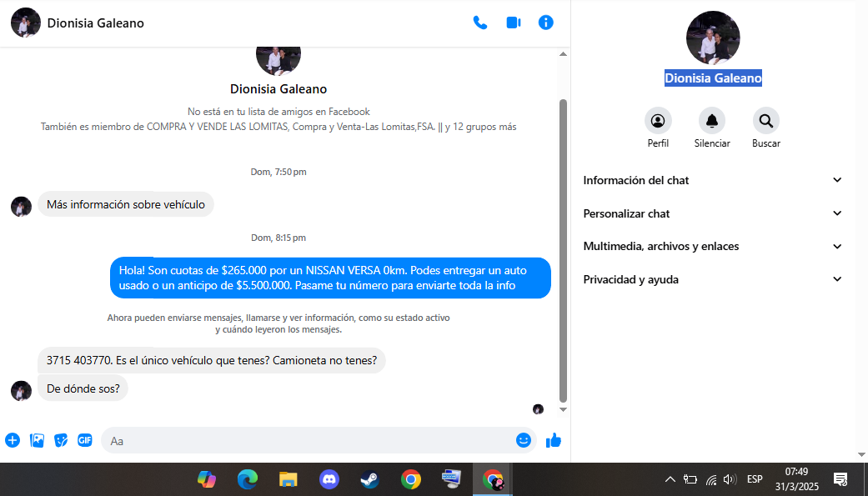Toggle the conversation information panel icon
868x496 pixels.
546,23
